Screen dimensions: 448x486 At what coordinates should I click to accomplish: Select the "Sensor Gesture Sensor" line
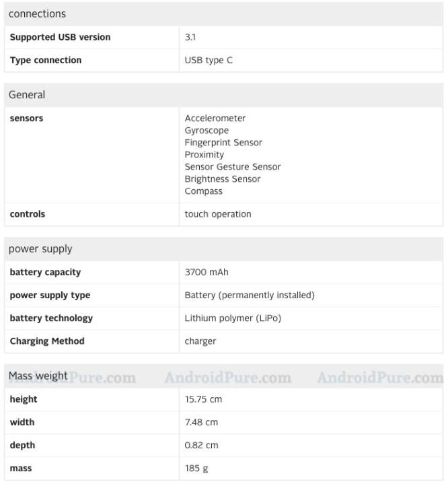pyautogui.click(x=233, y=167)
